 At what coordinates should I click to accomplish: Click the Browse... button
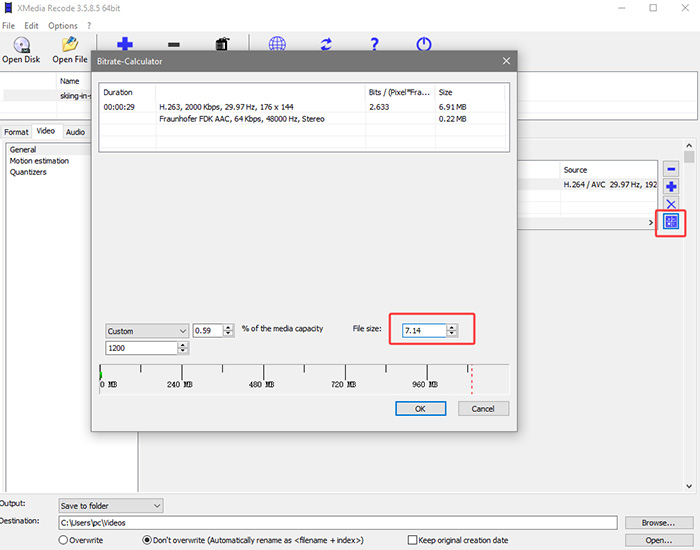click(658, 522)
